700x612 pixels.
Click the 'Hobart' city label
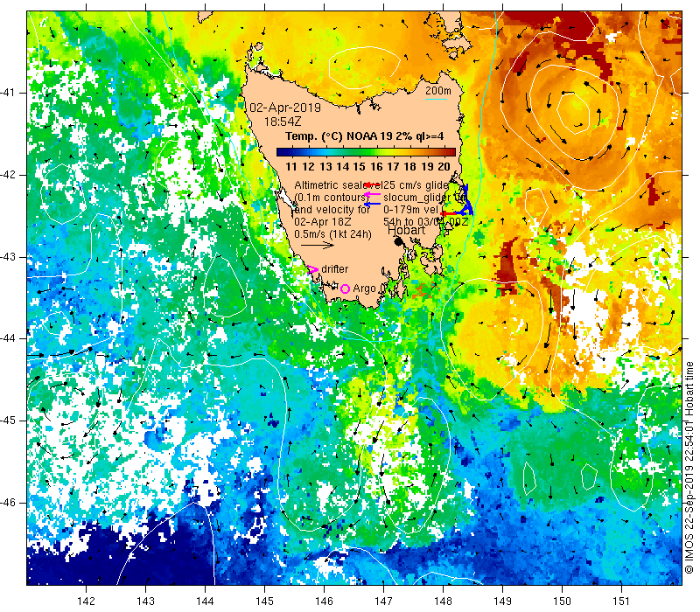coord(406,230)
